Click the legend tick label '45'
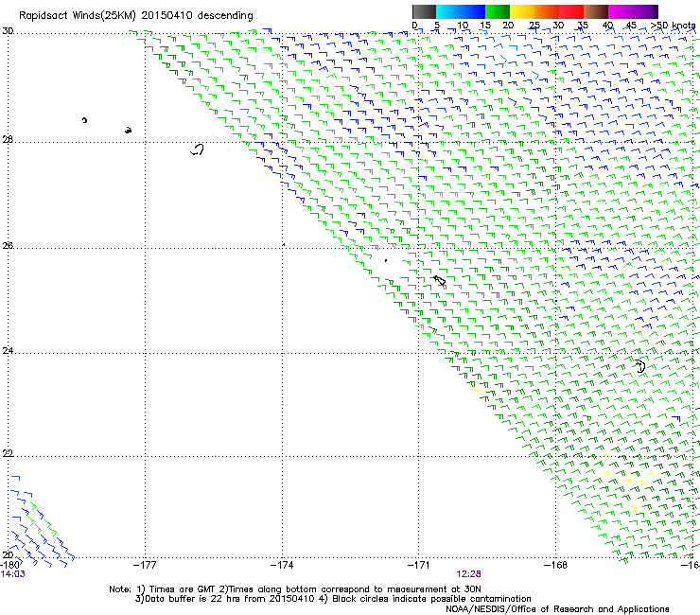This screenshot has height=615, width=700. 631,26
